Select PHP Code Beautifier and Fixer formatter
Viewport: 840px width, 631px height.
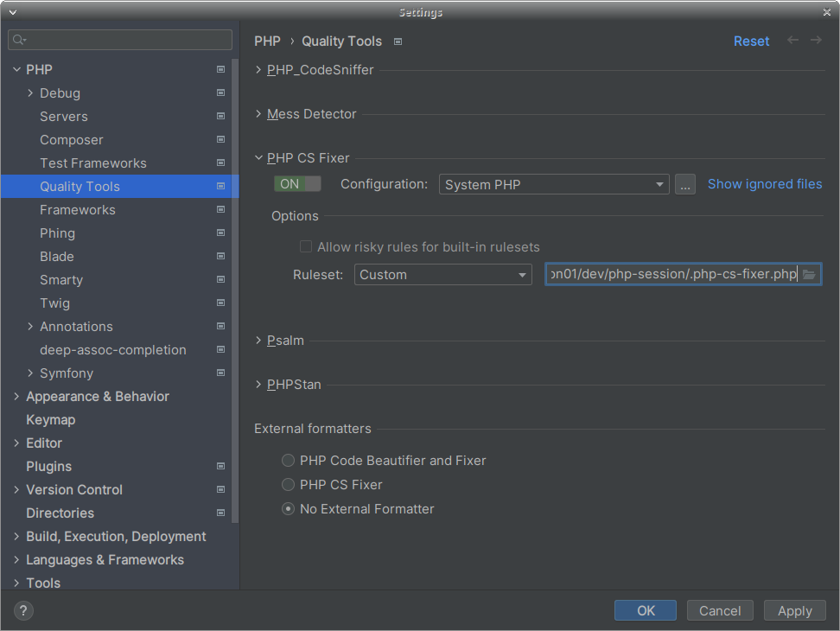289,460
